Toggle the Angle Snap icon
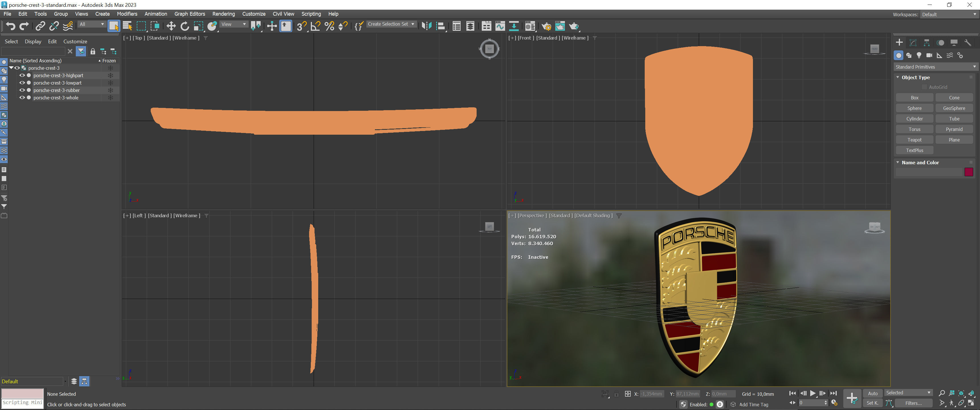980x410 pixels. click(x=315, y=26)
